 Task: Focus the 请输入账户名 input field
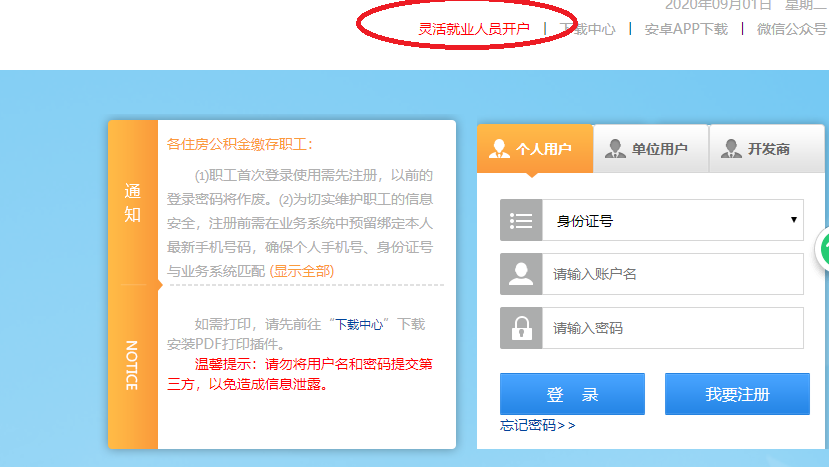673,274
